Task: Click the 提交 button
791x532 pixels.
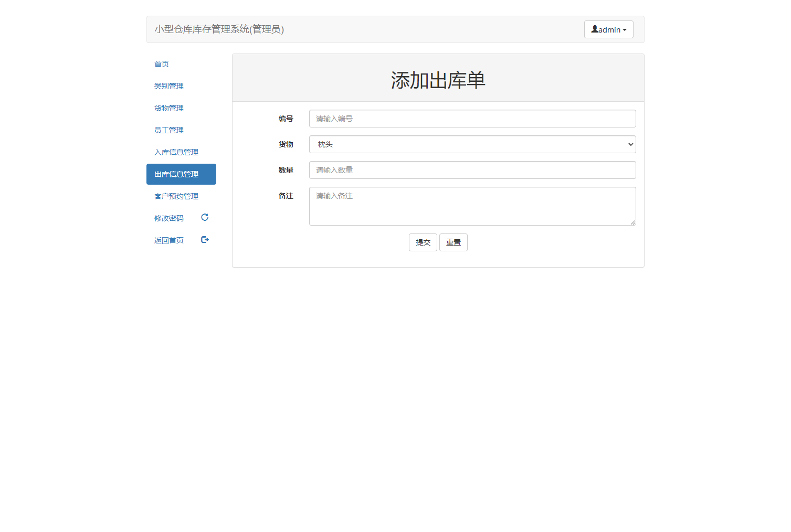Action: click(x=423, y=242)
